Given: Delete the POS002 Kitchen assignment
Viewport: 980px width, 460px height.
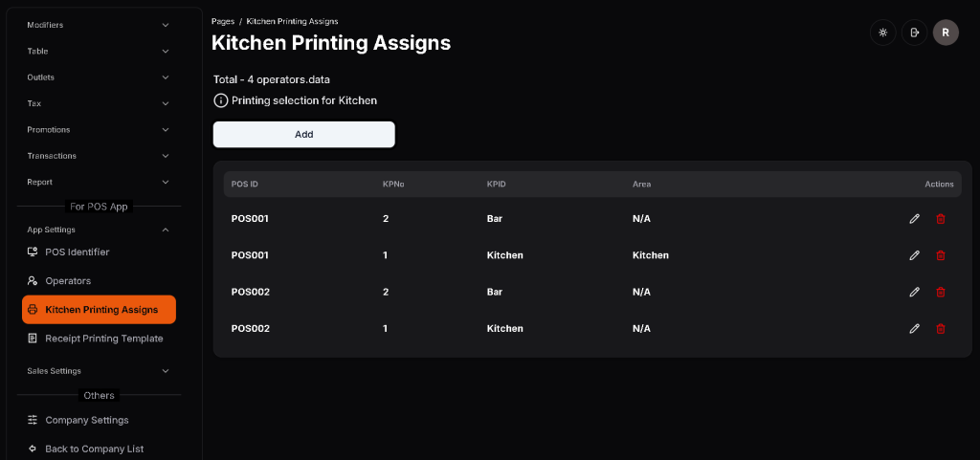Looking at the screenshot, I should [940, 328].
